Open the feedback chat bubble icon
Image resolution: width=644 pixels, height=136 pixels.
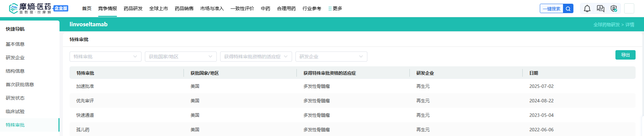click(x=601, y=9)
